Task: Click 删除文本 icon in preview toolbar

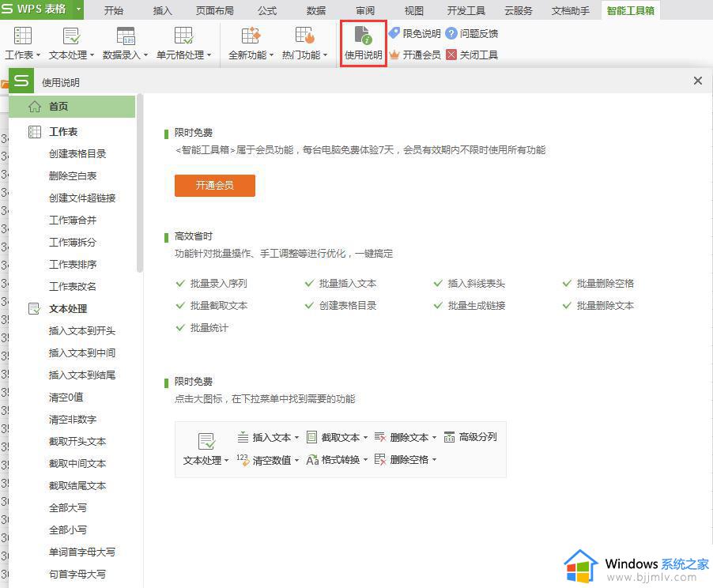Action: point(380,437)
